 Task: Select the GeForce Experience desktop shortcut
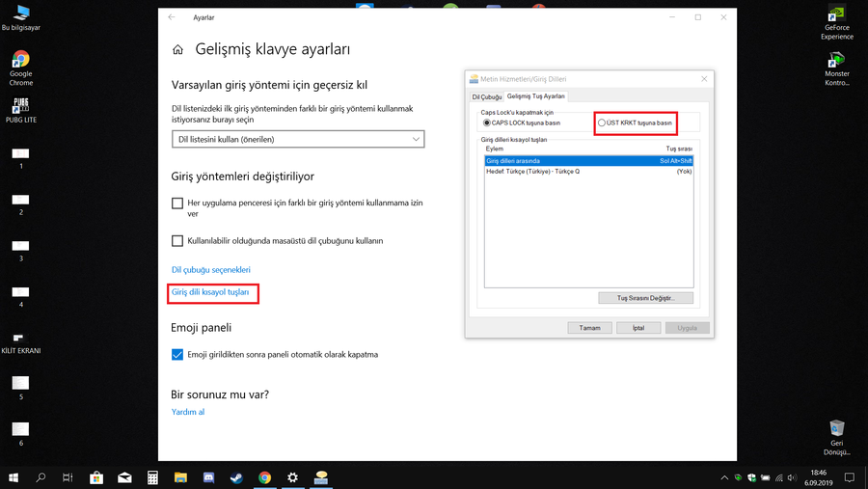836,23
